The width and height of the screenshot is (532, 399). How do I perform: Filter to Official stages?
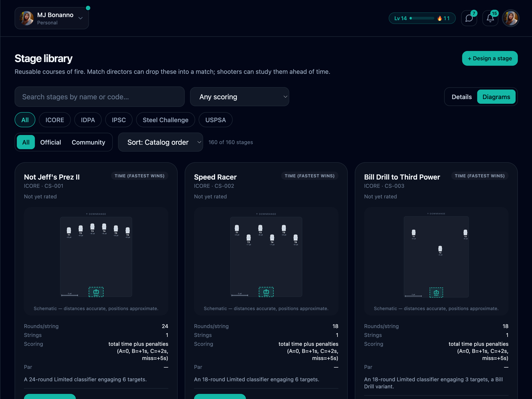50,142
